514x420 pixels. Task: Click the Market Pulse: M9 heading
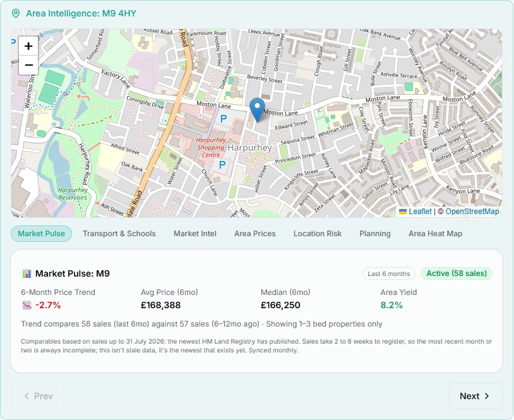pyautogui.click(x=73, y=273)
